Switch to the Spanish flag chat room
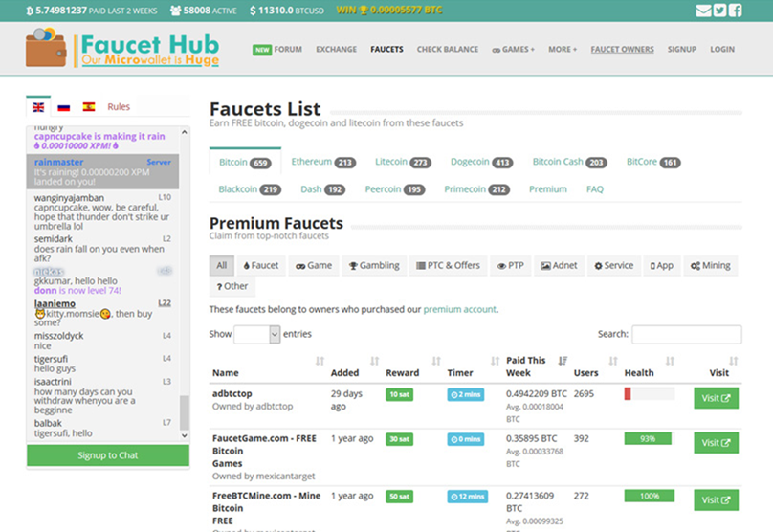This screenshot has height=532, width=773. coord(89,106)
